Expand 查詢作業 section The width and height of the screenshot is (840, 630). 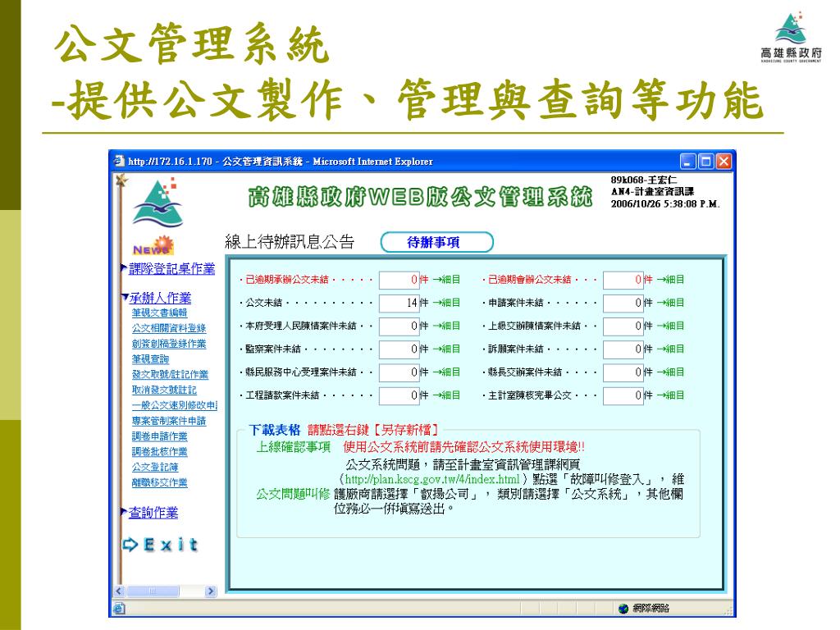[153, 512]
